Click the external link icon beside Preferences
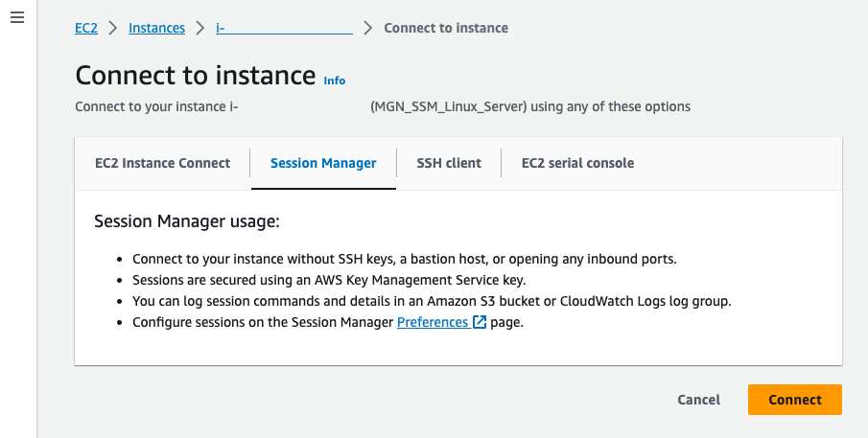 (x=480, y=322)
